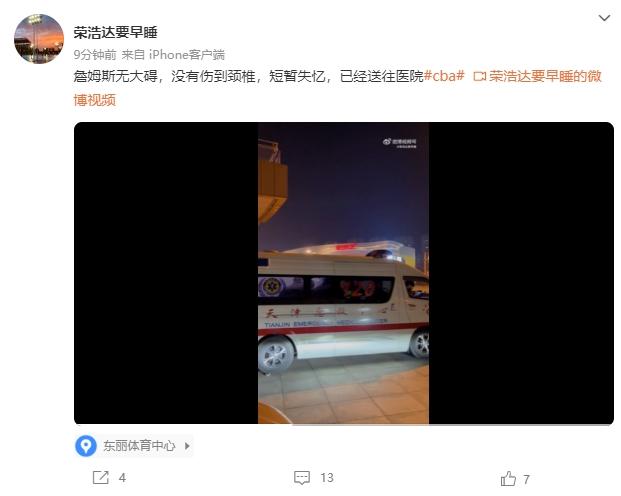Click the video camera icon before the video link

[x=479, y=76]
